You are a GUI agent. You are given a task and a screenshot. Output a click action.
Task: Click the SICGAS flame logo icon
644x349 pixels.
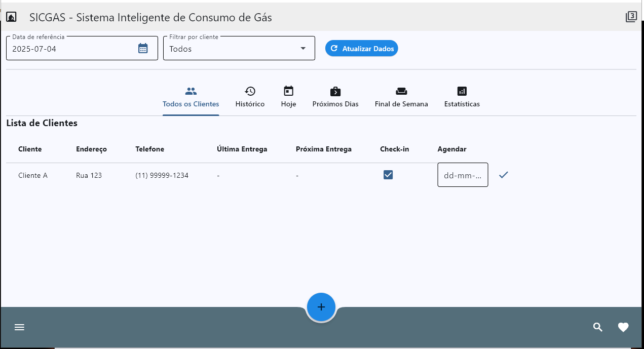[11, 17]
